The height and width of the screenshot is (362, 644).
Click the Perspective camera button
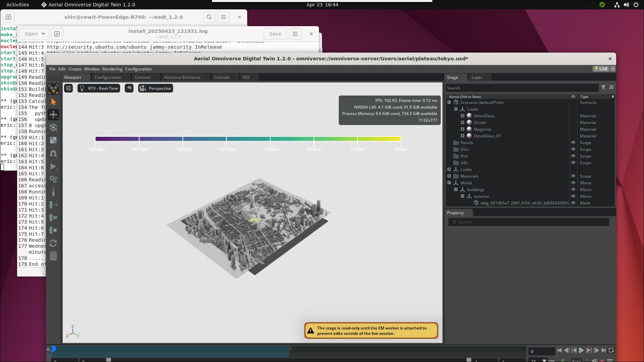pyautogui.click(x=156, y=88)
